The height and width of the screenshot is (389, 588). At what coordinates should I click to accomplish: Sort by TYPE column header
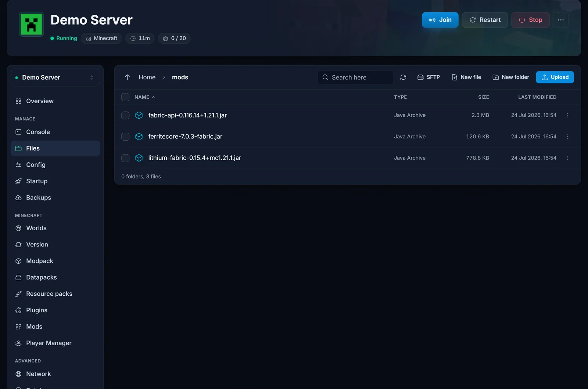coord(400,97)
